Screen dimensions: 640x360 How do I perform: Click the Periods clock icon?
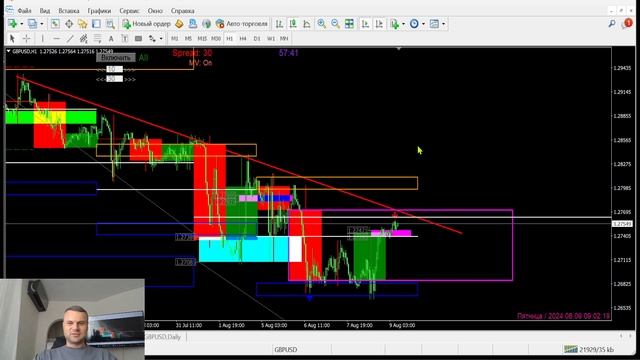tap(414, 24)
